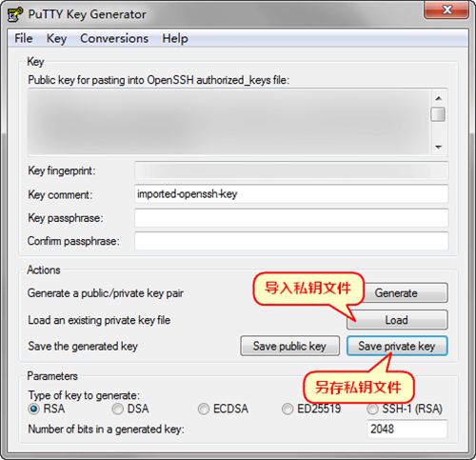Click Save public key
Viewport: 476px width, 460px height.
click(289, 346)
